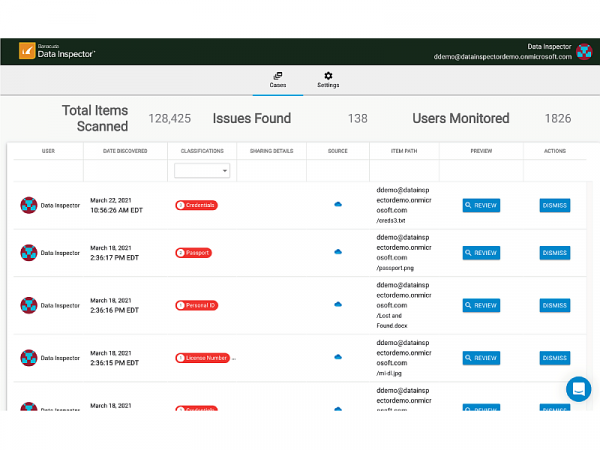Click date March 22, 2021 10:56:26 AM

click(116, 205)
